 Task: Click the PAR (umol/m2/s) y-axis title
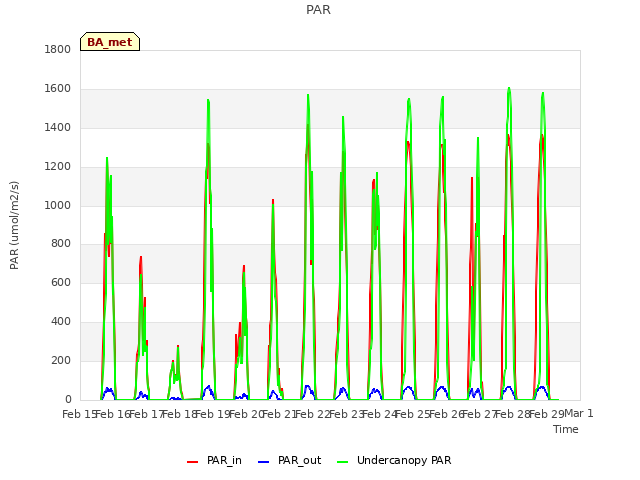point(14,225)
